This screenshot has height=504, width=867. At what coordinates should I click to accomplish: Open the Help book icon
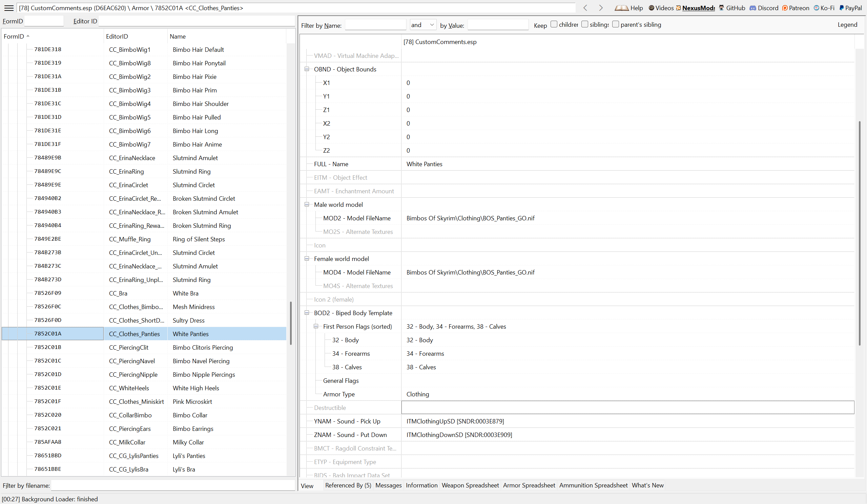[622, 8]
